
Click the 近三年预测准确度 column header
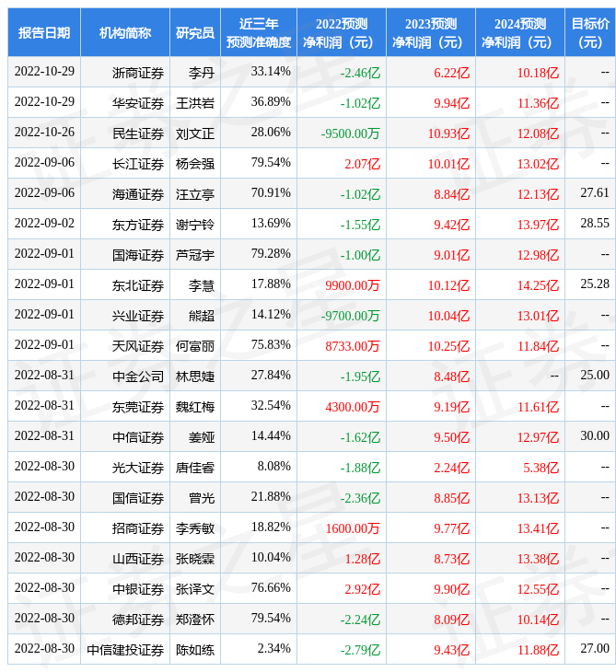coord(259,32)
